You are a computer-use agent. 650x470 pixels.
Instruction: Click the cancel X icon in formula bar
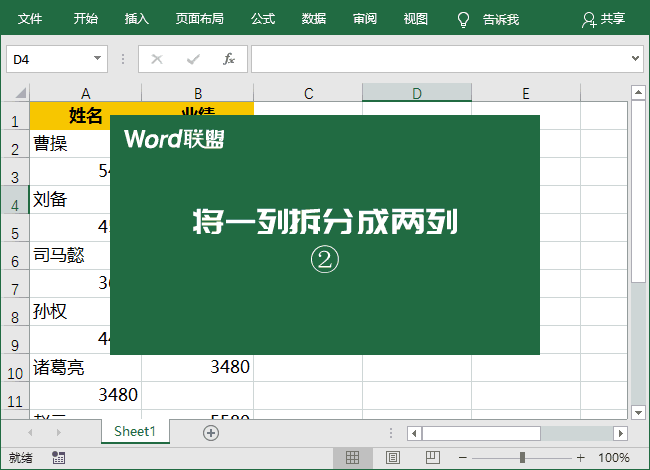pyautogui.click(x=157, y=59)
